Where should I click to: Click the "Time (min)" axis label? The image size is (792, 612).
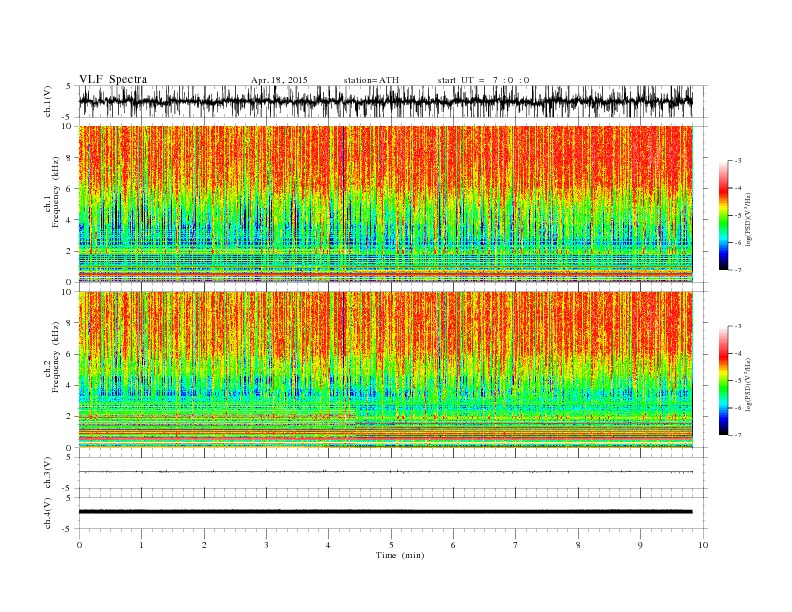tap(400, 555)
